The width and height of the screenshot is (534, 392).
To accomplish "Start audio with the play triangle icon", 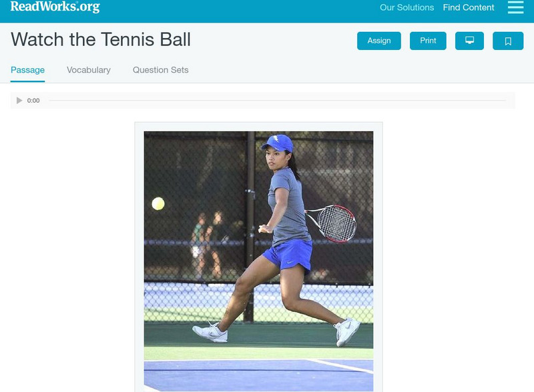I will 19,101.
